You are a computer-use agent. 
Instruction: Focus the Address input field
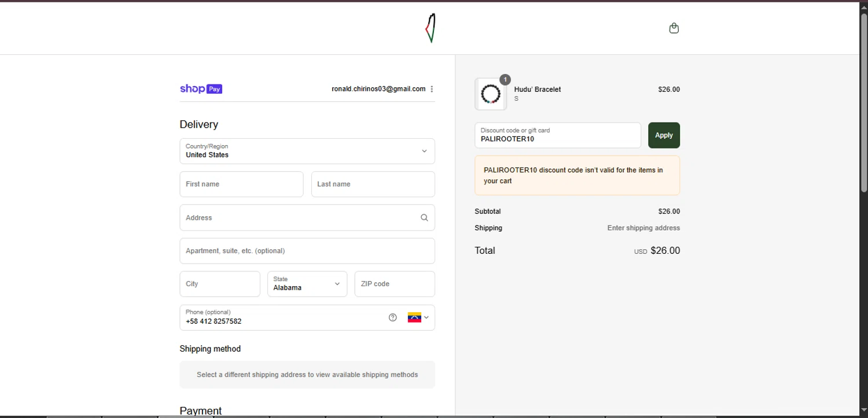tap(307, 218)
